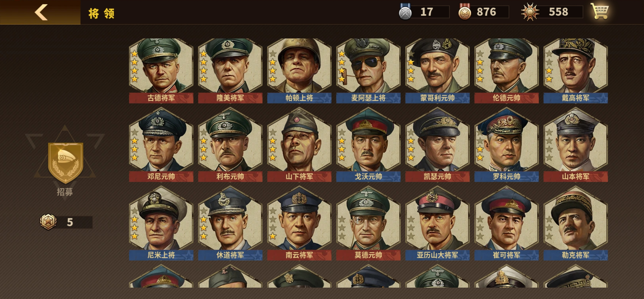Click the 876 medal count value

click(486, 12)
